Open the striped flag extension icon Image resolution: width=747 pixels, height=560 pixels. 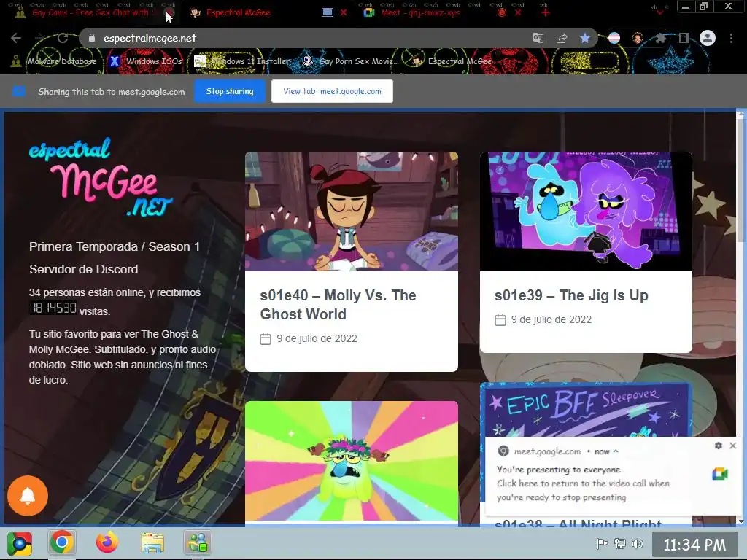pyautogui.click(x=614, y=38)
